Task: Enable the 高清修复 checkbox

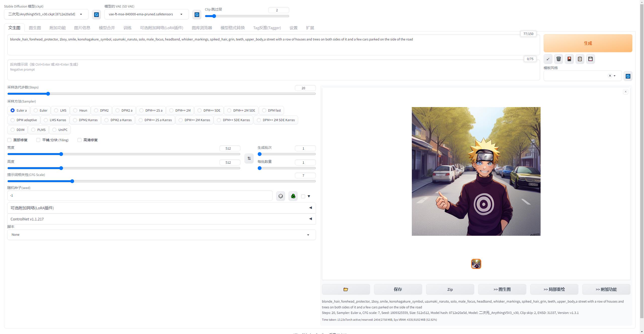Action: pyautogui.click(x=79, y=140)
